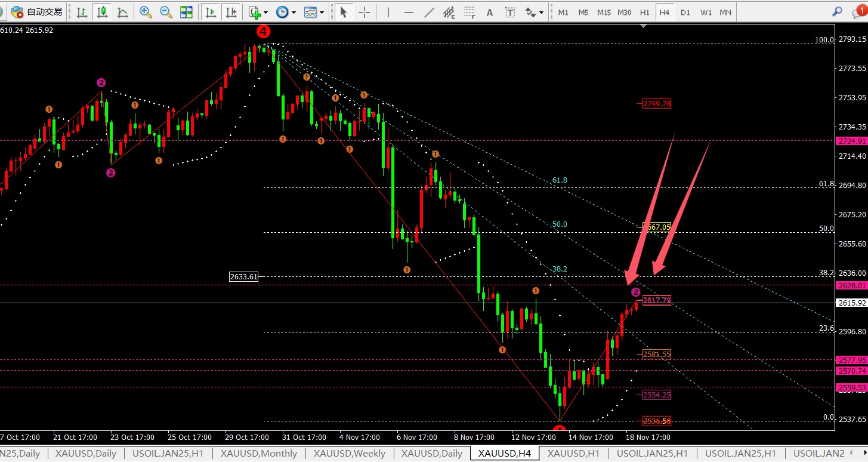Switch timeframe to D1
This screenshot has height=462, width=868.
click(685, 12)
